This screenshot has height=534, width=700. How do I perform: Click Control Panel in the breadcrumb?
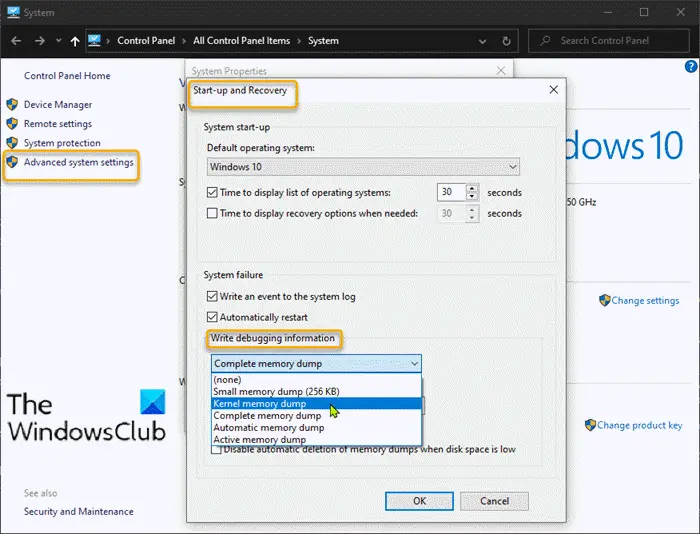pyautogui.click(x=146, y=41)
